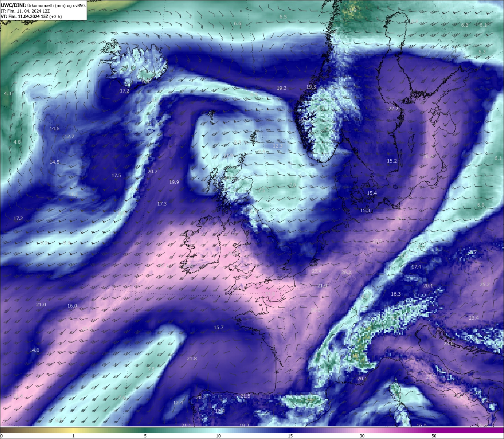Click the 4.8 value label
Image resolution: width=504 pixels, height=439 pixels.
click(x=17, y=142)
